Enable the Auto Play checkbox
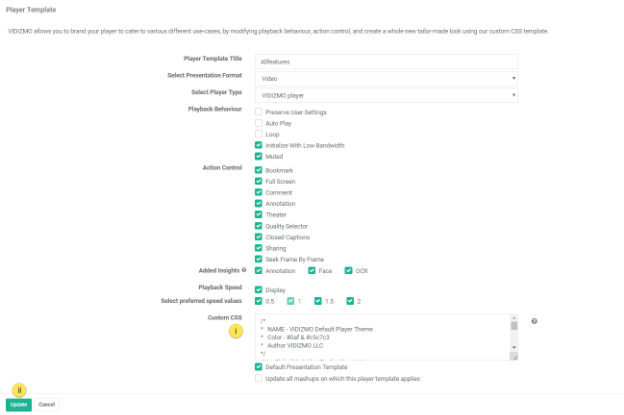Screen dimensions: 624x415 point(259,123)
